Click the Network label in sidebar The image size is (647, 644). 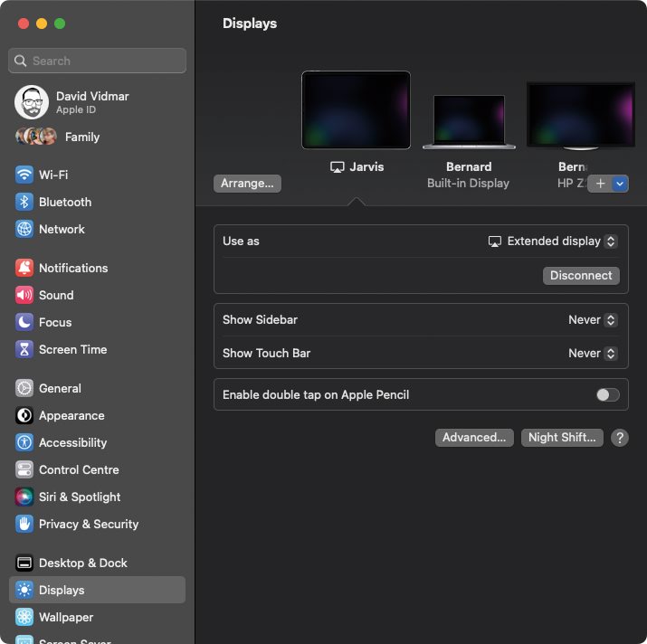tap(62, 229)
